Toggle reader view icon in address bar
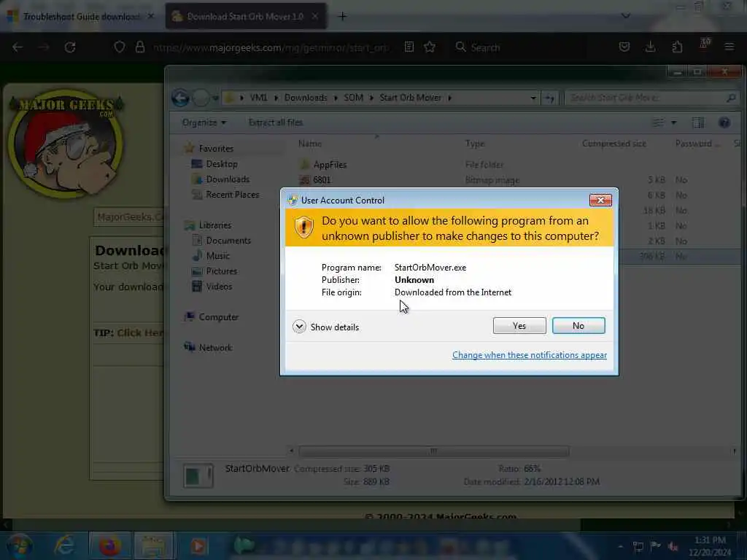 tap(409, 47)
